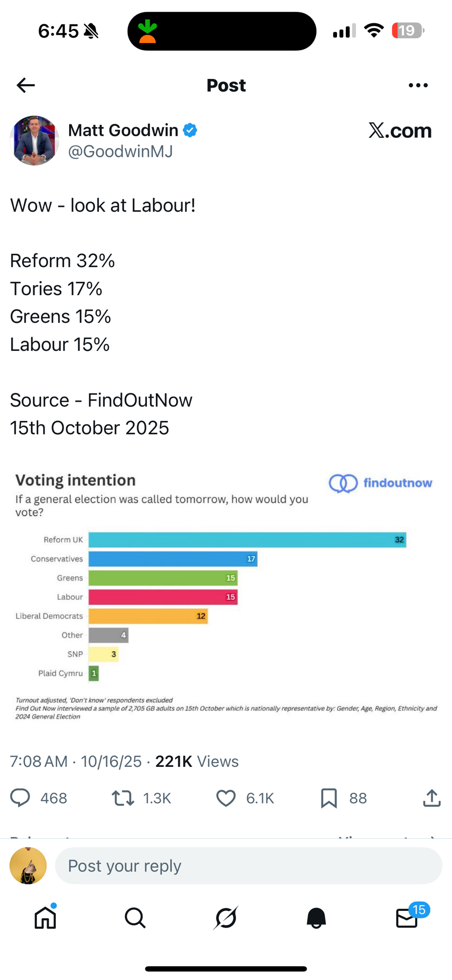This screenshot has width=452, height=980.
Task: Tap the Post your reply field
Action: click(248, 866)
